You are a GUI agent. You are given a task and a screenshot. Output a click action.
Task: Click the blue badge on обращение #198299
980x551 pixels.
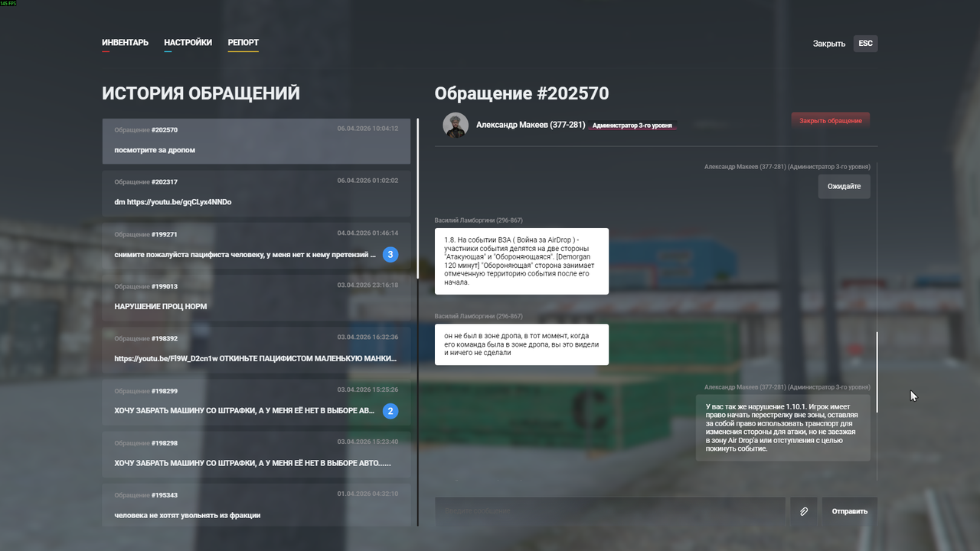[x=390, y=411]
